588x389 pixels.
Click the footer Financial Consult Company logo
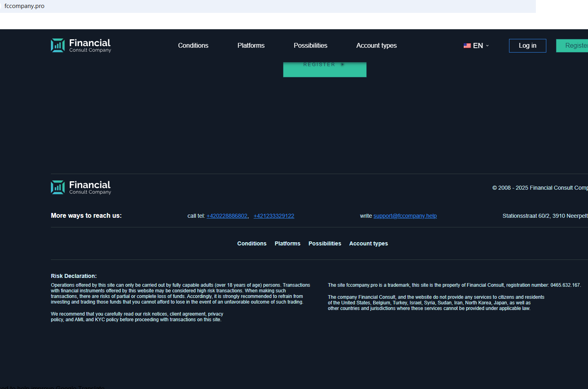pyautogui.click(x=81, y=188)
